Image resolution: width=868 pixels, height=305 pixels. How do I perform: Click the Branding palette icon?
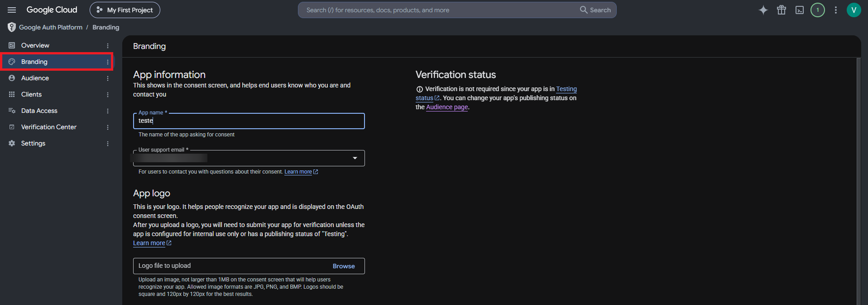(x=12, y=62)
